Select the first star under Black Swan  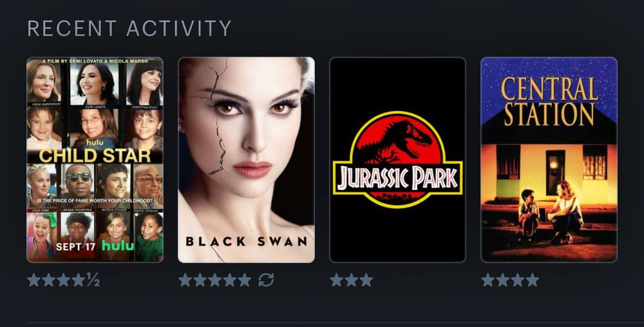[185, 280]
